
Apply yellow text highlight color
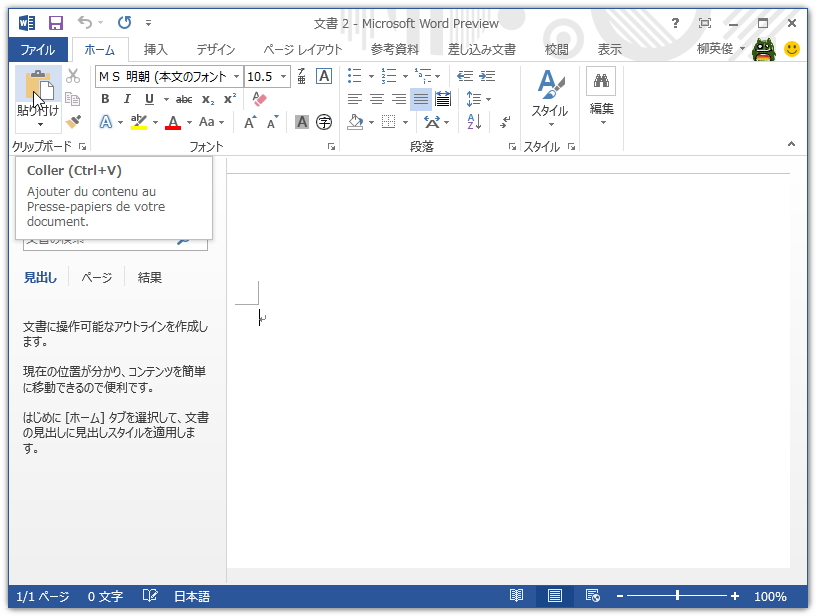(138, 122)
